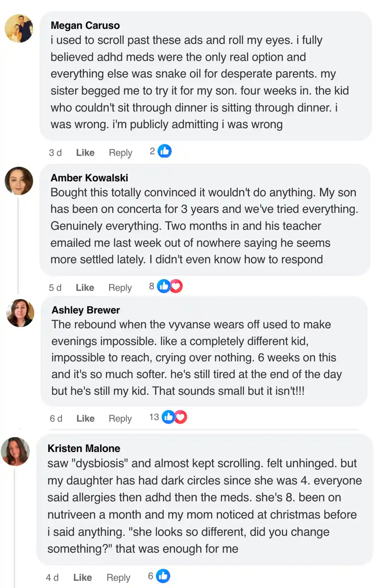
Task: Click the blue like reaction icon on Ashley Brewer's comment
Action: [168, 417]
